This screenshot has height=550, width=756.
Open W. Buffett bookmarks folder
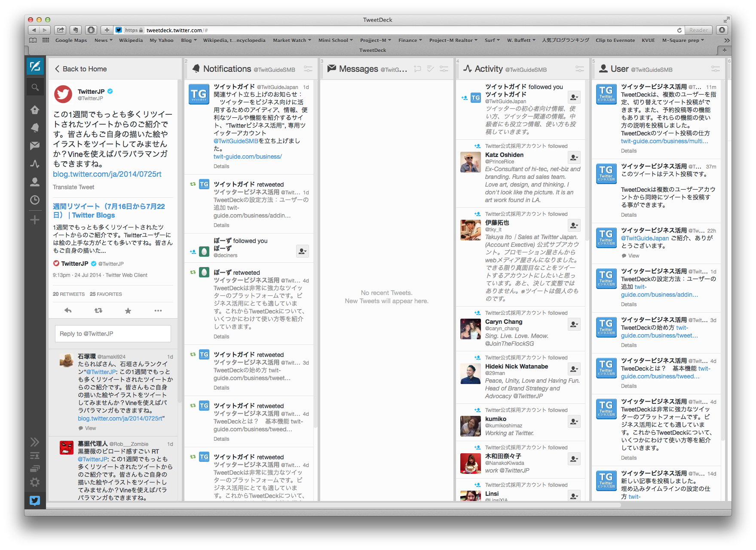point(521,40)
